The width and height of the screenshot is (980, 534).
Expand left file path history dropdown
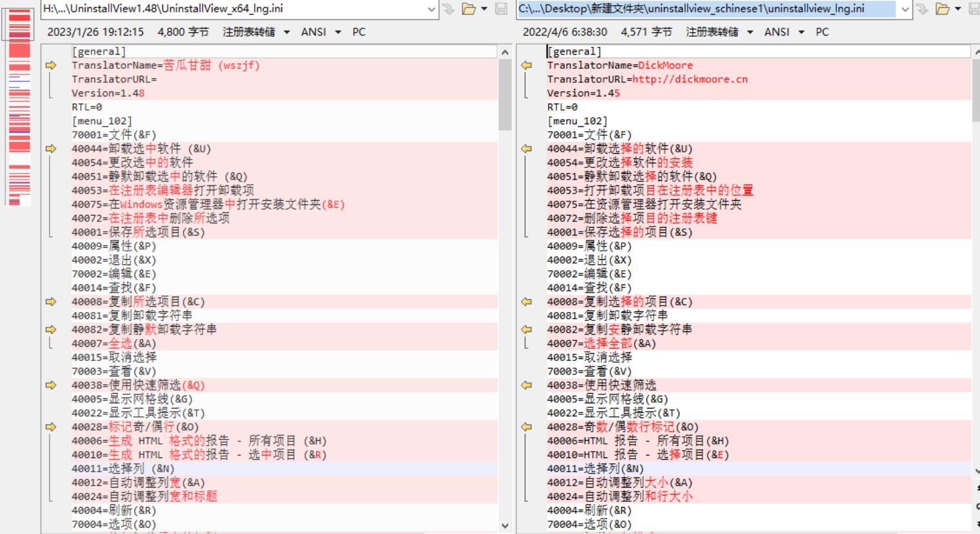431,9
